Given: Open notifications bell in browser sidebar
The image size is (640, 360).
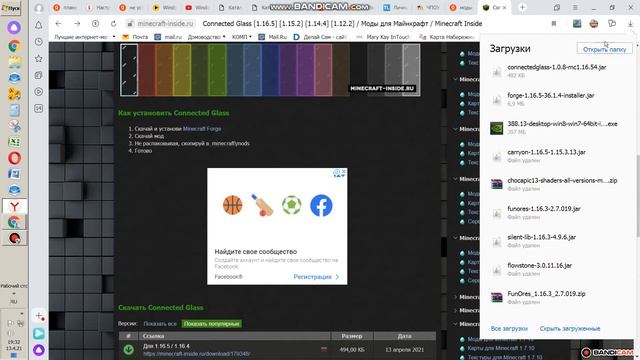Looking at the screenshot, I should 39,25.
